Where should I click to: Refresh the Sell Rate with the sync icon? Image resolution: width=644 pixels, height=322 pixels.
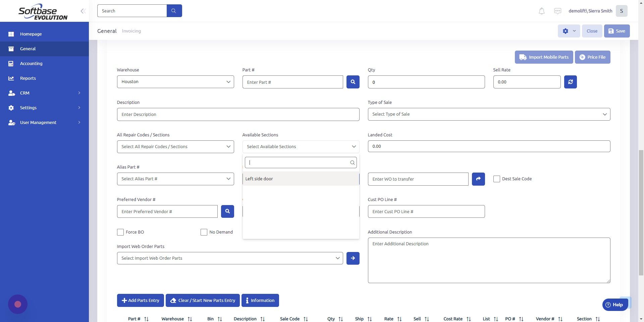[570, 81]
